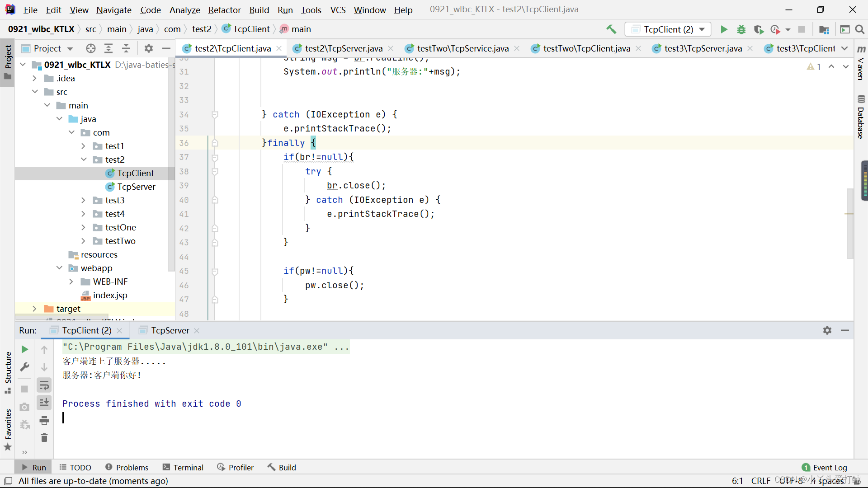Switch to TcpServer run tab

coord(170,330)
